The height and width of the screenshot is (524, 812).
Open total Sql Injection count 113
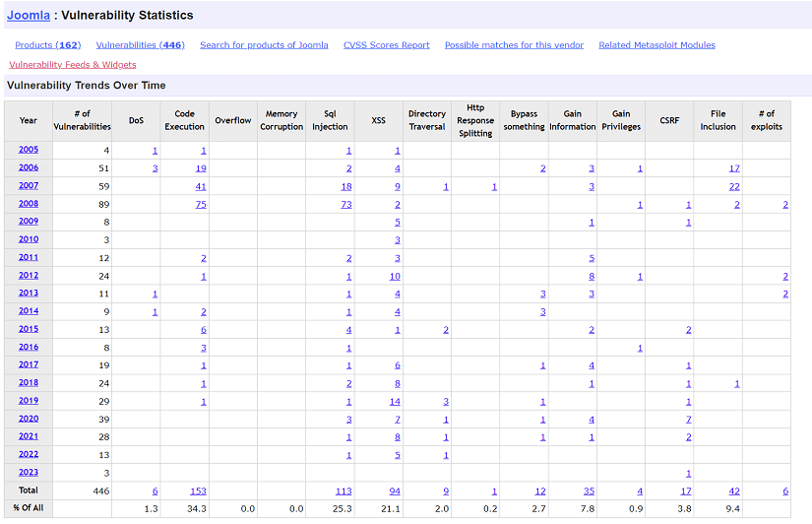click(x=344, y=491)
